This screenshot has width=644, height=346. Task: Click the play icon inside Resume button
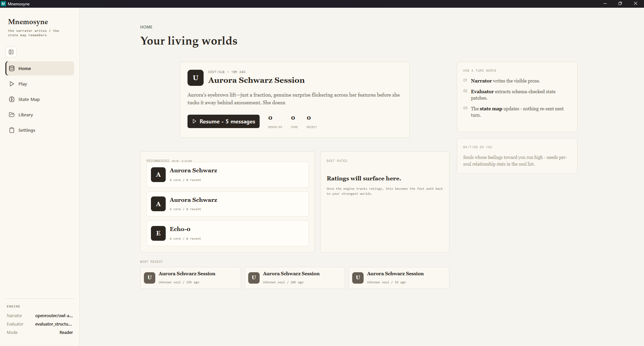click(x=195, y=121)
